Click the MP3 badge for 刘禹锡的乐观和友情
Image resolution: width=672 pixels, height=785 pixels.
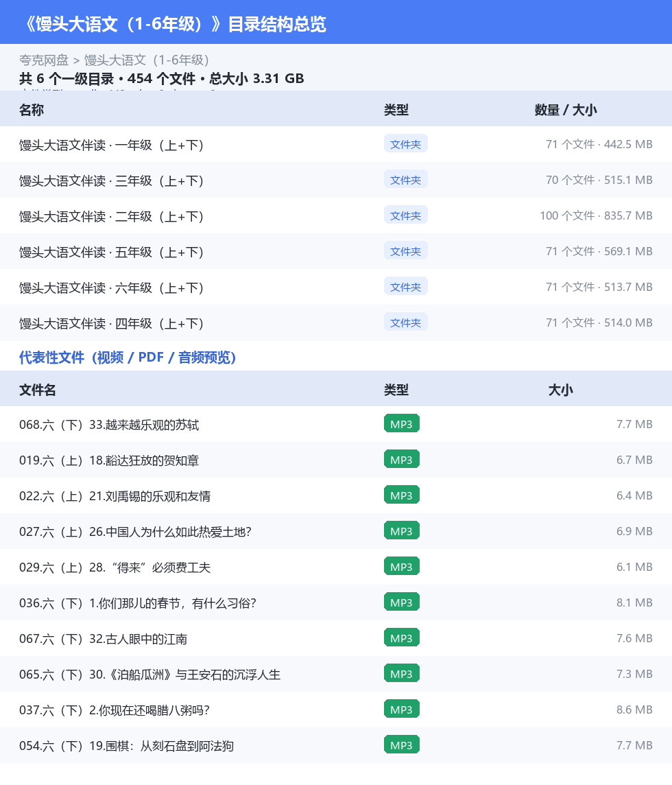[x=402, y=495]
